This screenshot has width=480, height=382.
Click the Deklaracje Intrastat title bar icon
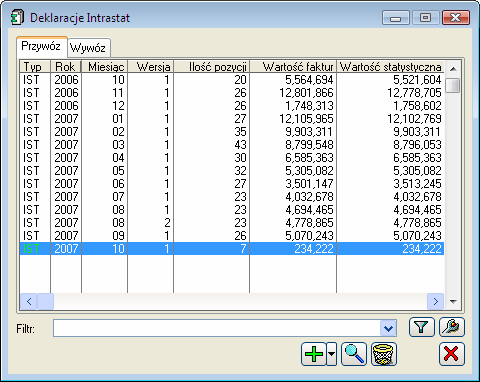pyautogui.click(x=17, y=17)
